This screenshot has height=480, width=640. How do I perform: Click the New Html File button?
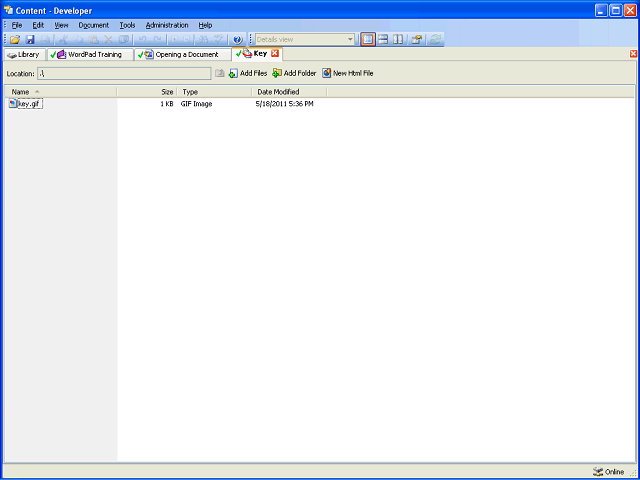[x=348, y=73]
